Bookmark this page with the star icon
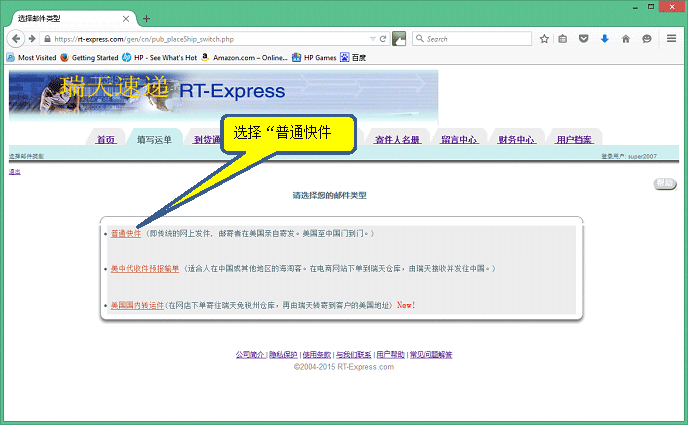Screen dimensions: 688x441 tap(544, 39)
